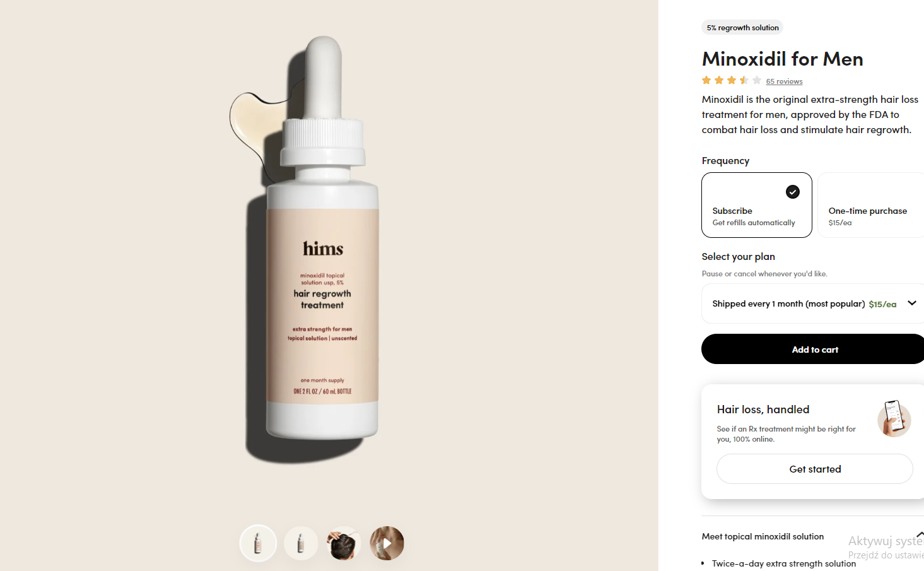Open the hair application photo thumbnail
The image size is (924, 571).
[x=344, y=543]
